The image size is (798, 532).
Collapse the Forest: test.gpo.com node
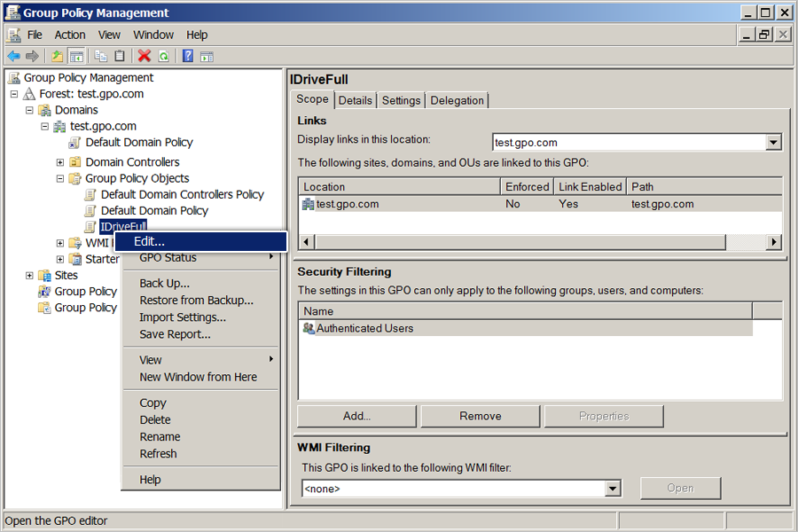click(x=14, y=94)
